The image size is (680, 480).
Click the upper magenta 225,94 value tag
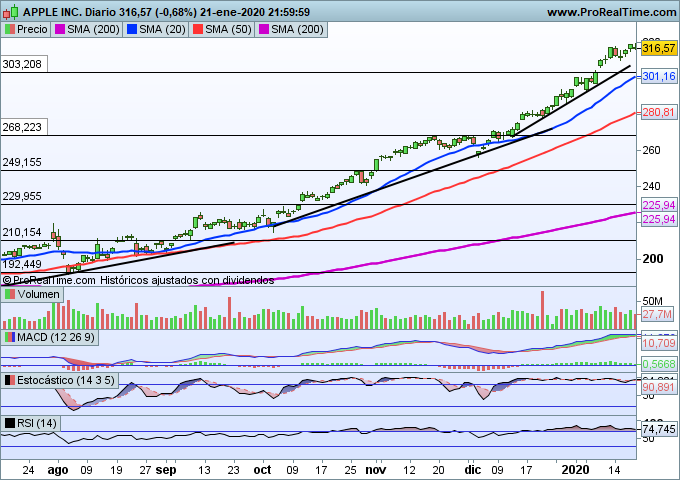click(659, 205)
